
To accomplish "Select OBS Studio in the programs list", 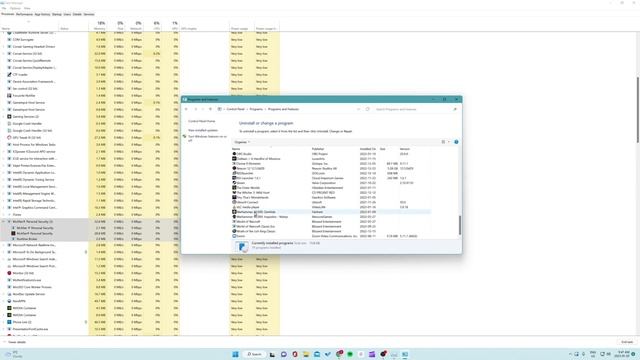I will click(331, 154).
